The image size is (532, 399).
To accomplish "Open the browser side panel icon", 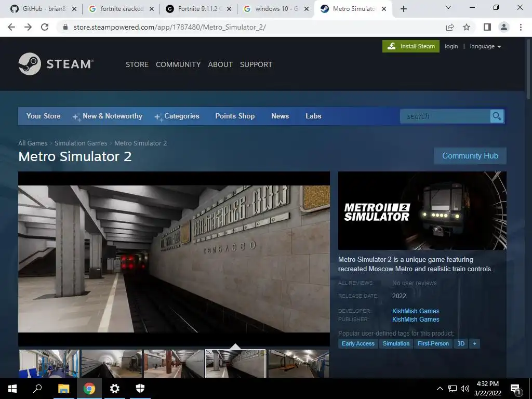I will [487, 27].
